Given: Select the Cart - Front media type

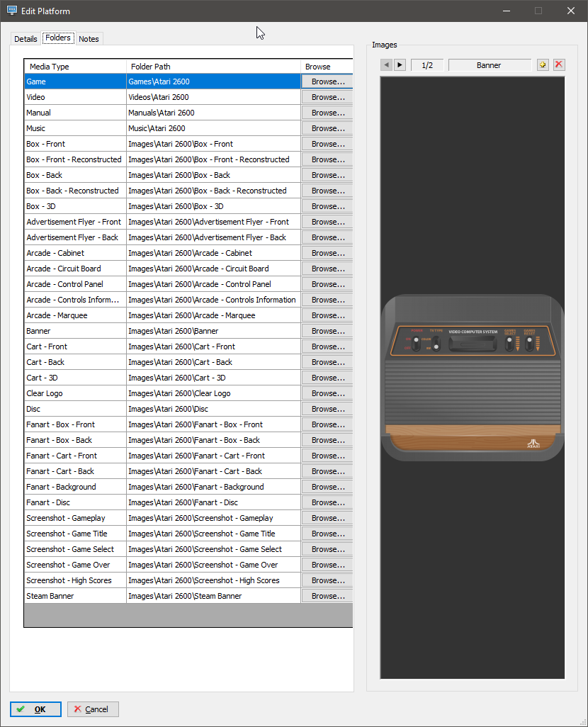Looking at the screenshot, I should pyautogui.click(x=75, y=346).
